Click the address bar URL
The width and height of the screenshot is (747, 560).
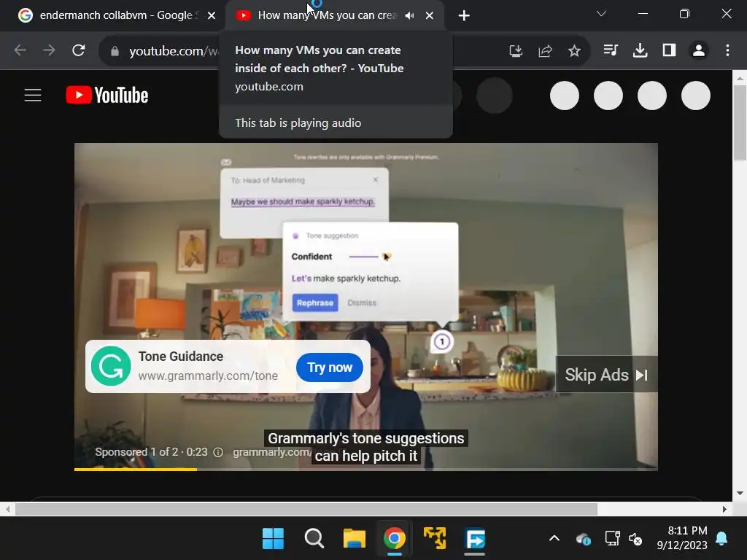[174, 51]
